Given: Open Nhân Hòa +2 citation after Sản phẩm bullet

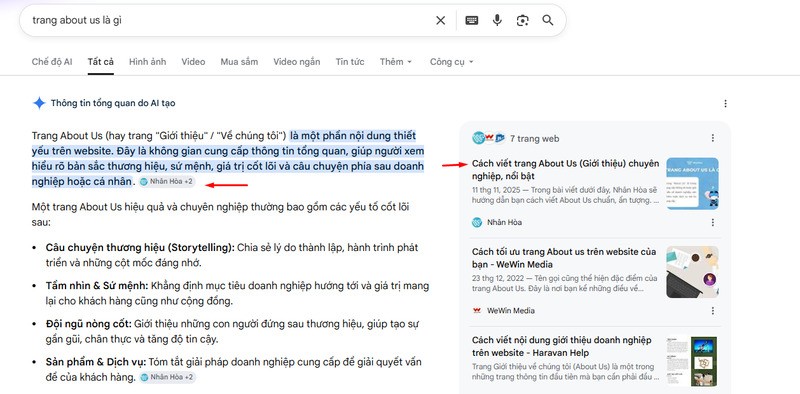Looking at the screenshot, I should [167, 378].
